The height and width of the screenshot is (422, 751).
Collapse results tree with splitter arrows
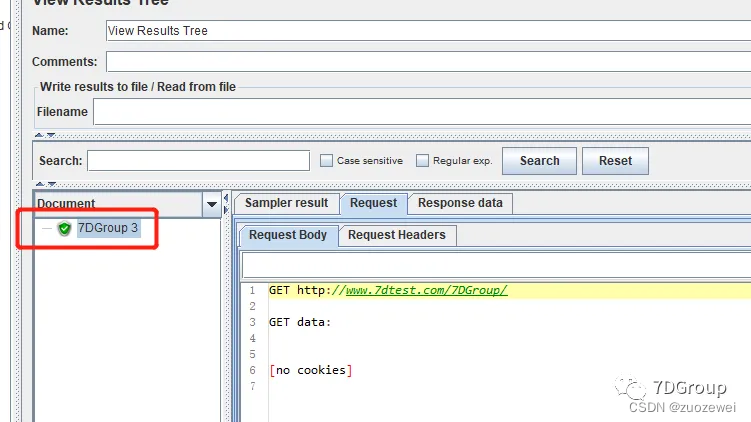tap(226, 198)
